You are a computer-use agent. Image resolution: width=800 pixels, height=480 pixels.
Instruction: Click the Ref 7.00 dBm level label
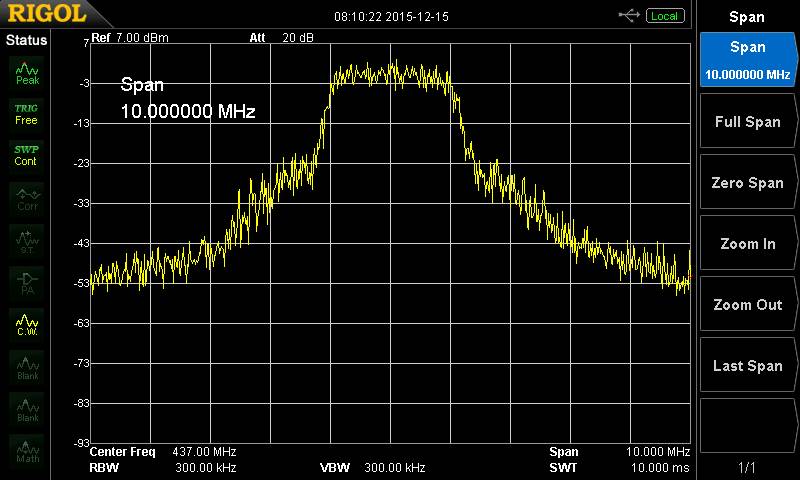coord(130,38)
